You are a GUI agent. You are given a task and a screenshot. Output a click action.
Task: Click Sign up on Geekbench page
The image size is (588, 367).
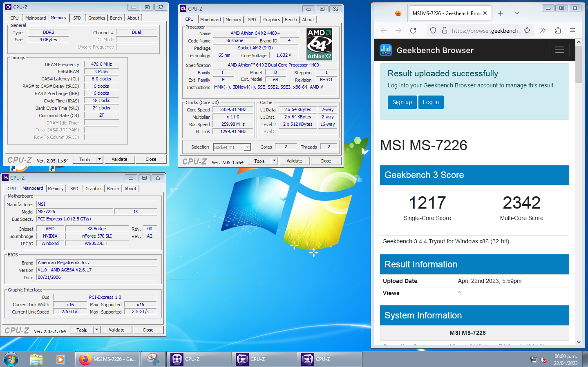pos(402,102)
